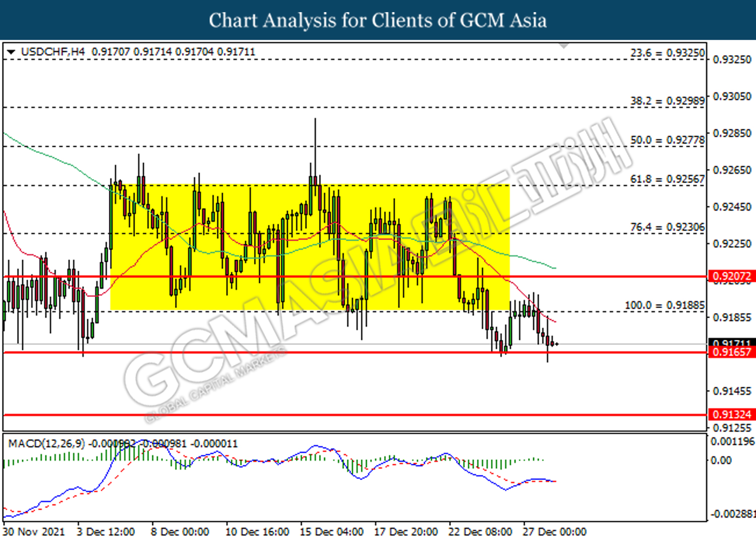The image size is (756, 540).
Task: Click the 0.92250 price axis value
Action: pyautogui.click(x=732, y=244)
